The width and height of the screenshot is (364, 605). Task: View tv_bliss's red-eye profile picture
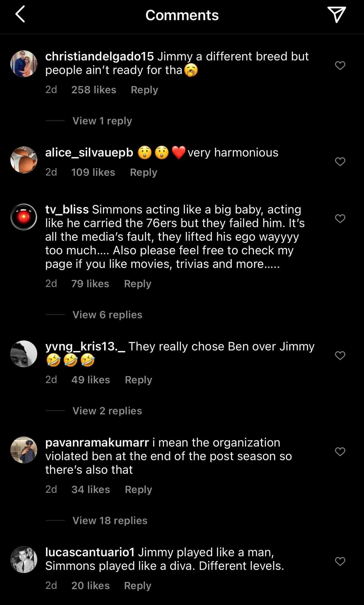click(x=24, y=217)
